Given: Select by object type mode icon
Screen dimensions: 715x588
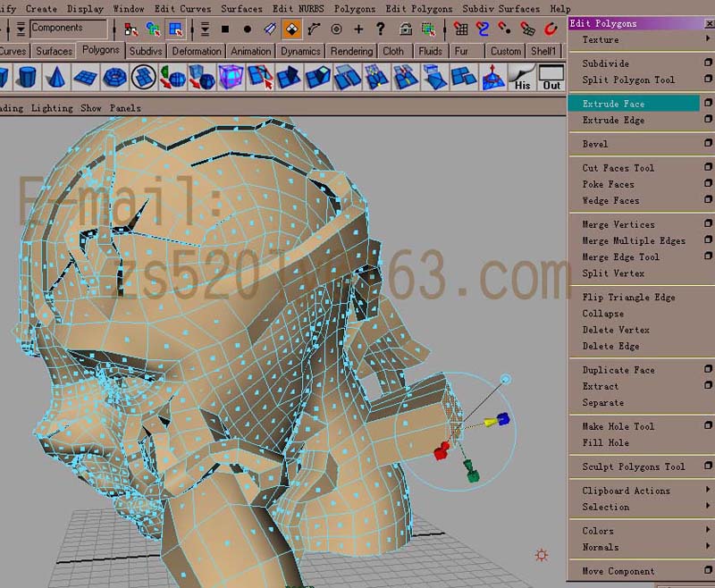Looking at the screenshot, I should [x=153, y=29].
